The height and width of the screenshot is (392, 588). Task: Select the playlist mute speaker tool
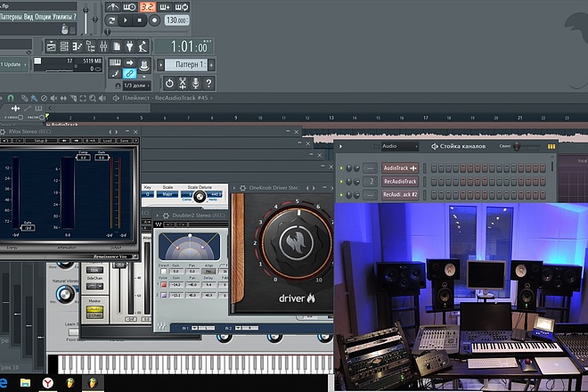tap(54, 98)
